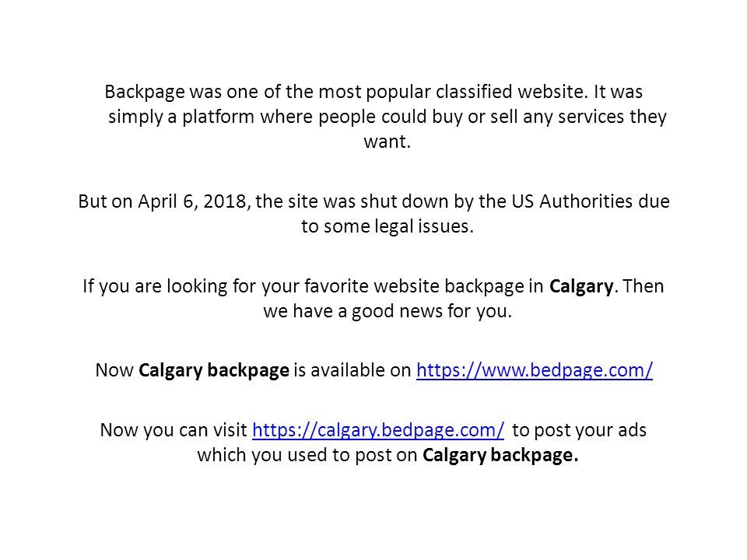This screenshot has width=747, height=560.
Task: Click the word 'platform' in first paragraph
Action: (218, 117)
